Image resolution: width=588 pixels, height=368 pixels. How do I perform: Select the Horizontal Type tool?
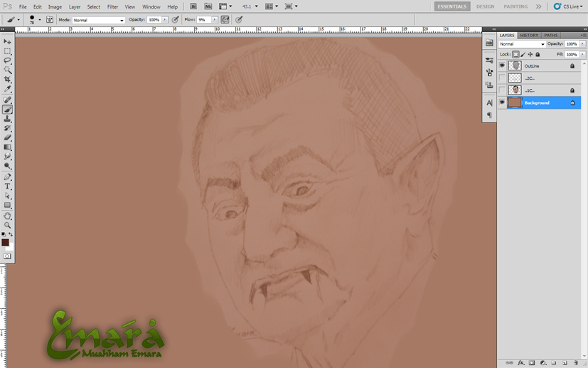pos(7,186)
